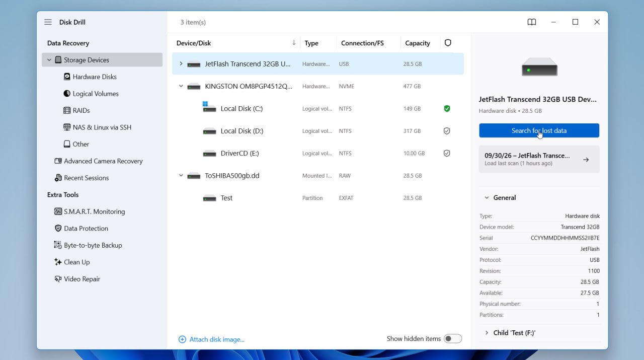The width and height of the screenshot is (644, 360).
Task: Click the Attach disk image link
Action: [212, 339]
